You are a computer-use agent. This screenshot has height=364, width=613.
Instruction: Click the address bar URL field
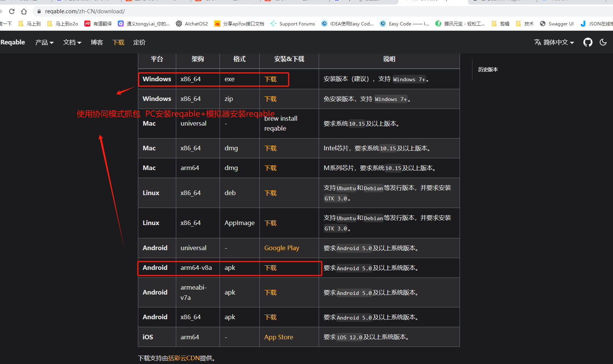(85, 11)
